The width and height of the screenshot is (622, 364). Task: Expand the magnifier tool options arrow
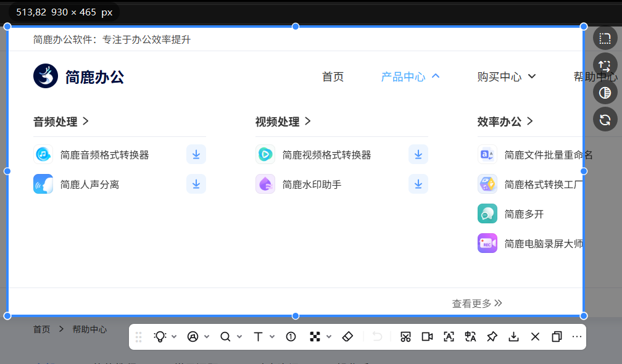239,337
